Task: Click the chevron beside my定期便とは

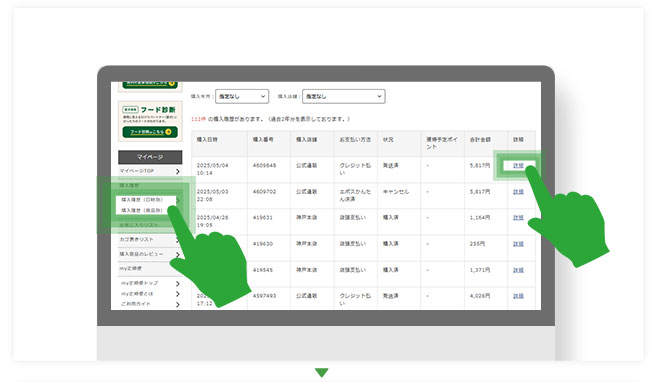Action: (178, 294)
